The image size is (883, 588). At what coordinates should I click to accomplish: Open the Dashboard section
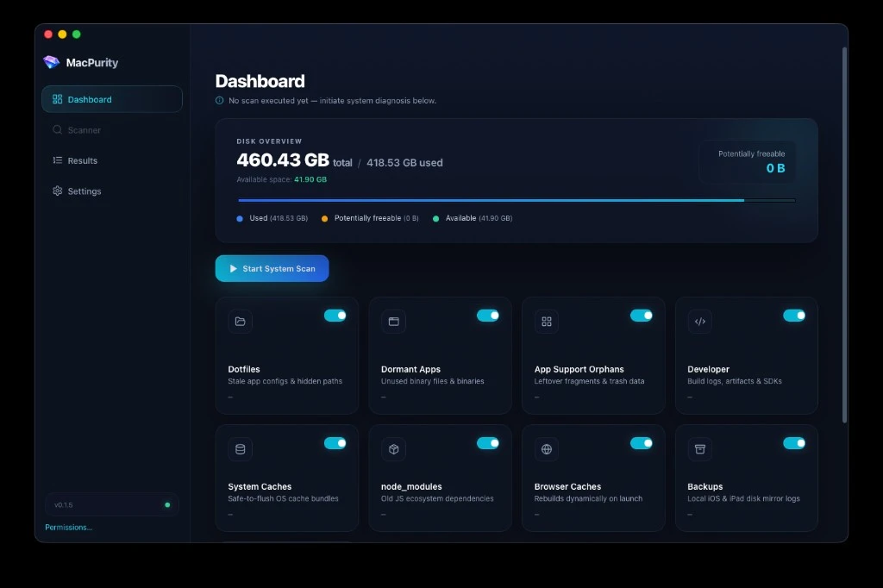112,99
